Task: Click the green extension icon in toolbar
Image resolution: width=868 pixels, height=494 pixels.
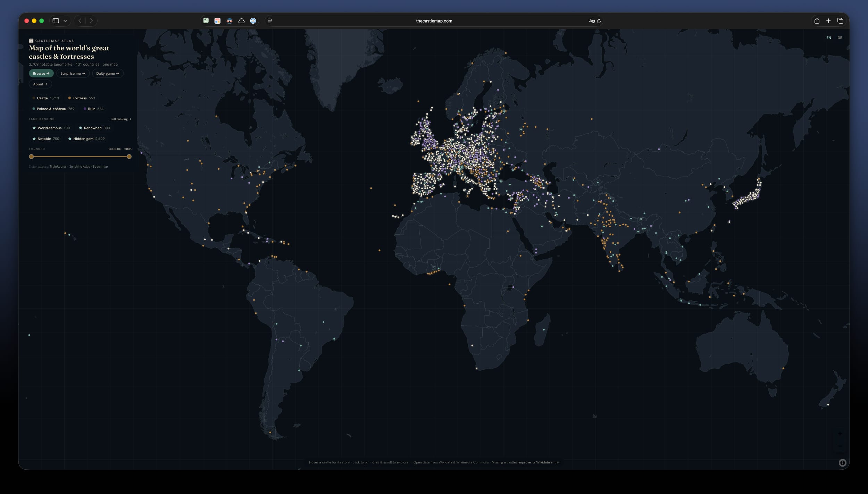Action: 206,21
